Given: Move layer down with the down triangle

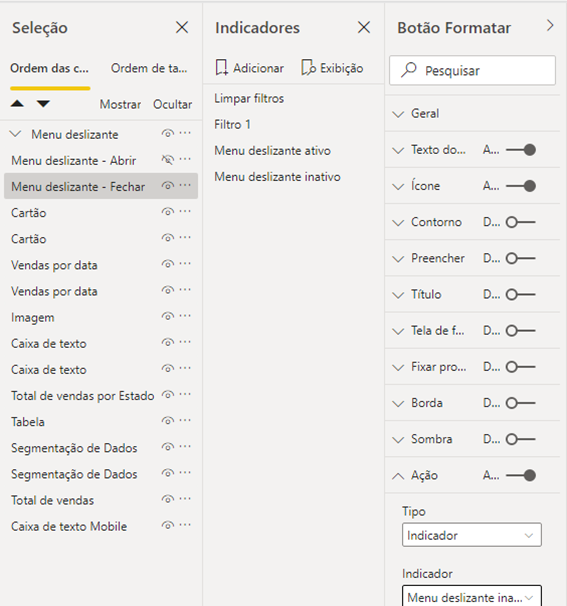Looking at the screenshot, I should pyautogui.click(x=43, y=104).
